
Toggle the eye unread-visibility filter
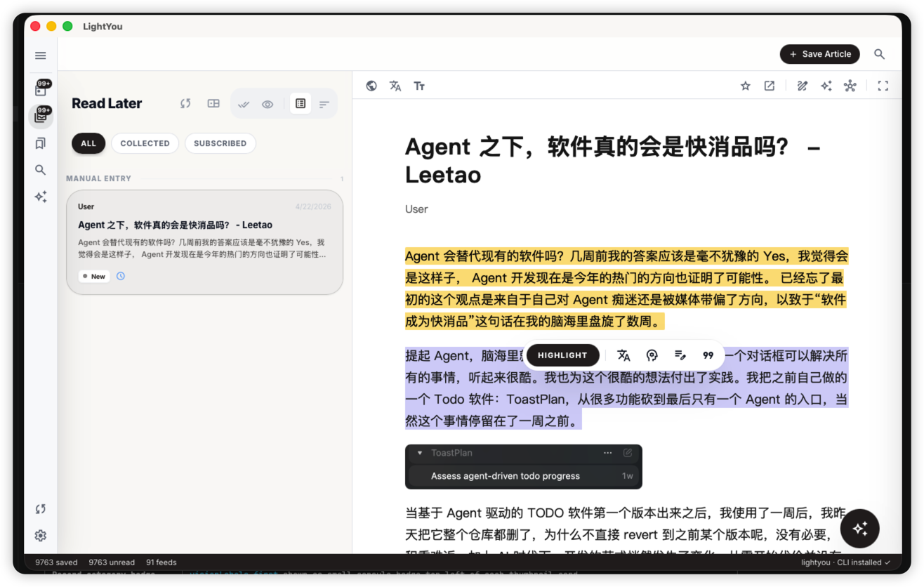[268, 104]
